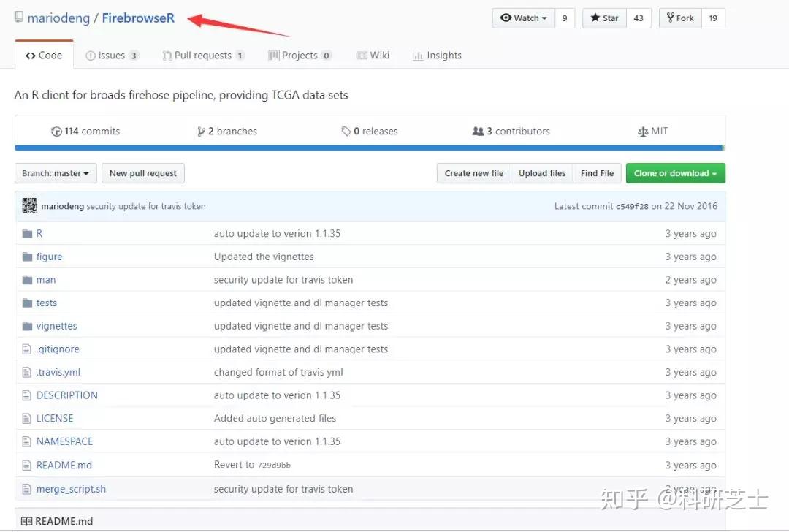
Task: Open the Watch dropdown menu
Action: (524, 18)
